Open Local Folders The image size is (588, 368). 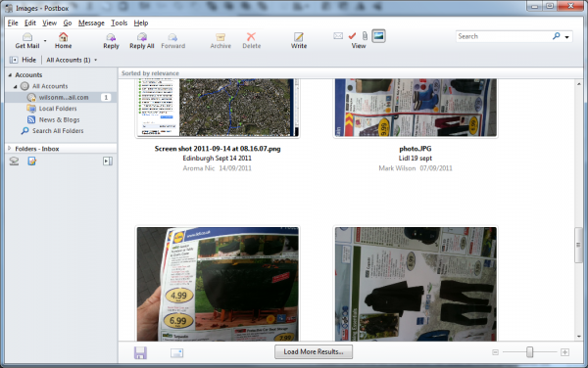click(x=58, y=109)
